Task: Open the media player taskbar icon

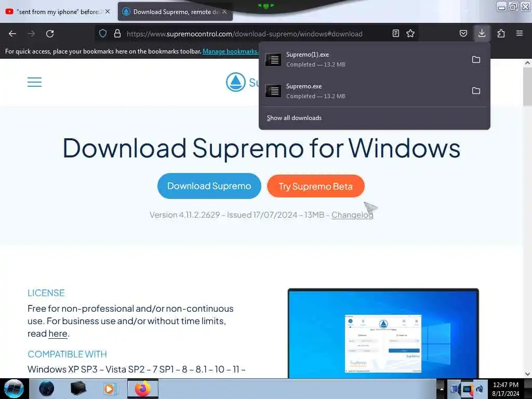Action: tap(109, 389)
